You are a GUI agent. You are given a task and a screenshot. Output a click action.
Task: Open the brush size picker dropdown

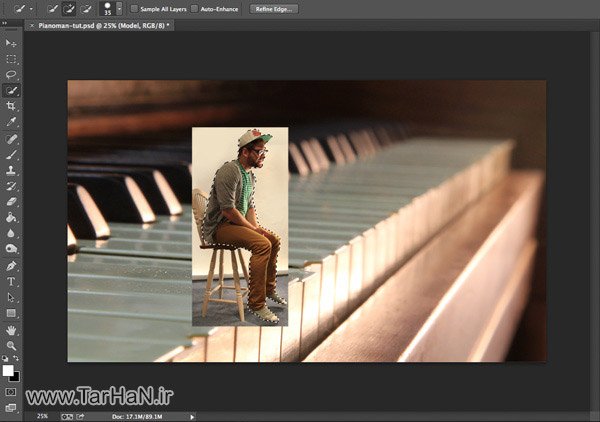pyautogui.click(x=119, y=8)
